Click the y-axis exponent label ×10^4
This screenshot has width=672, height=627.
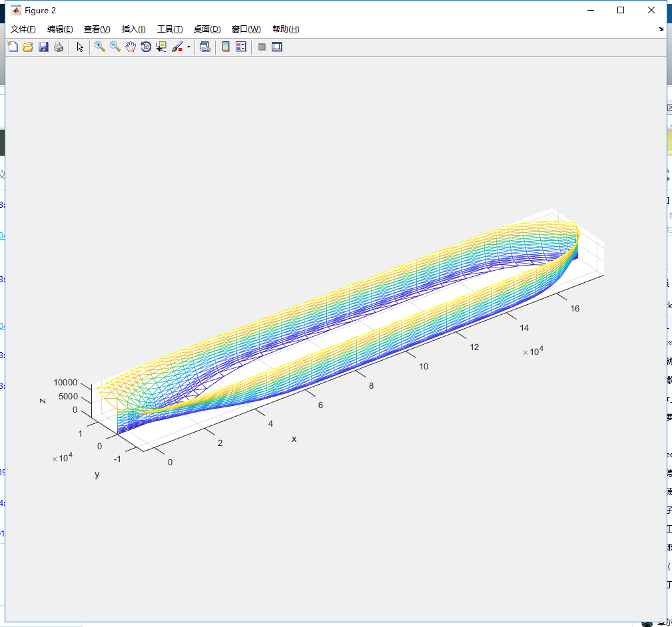click(62, 457)
